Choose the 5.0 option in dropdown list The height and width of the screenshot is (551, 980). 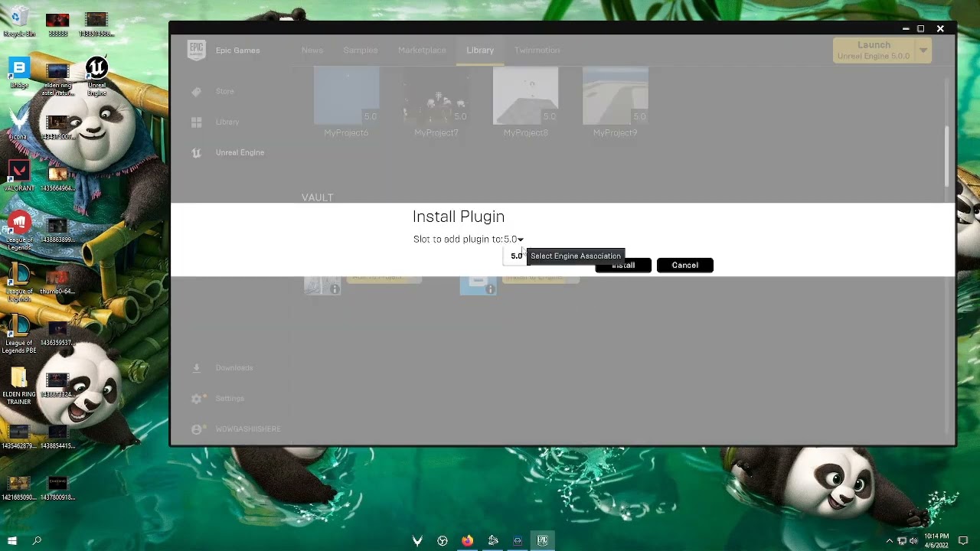(517, 256)
